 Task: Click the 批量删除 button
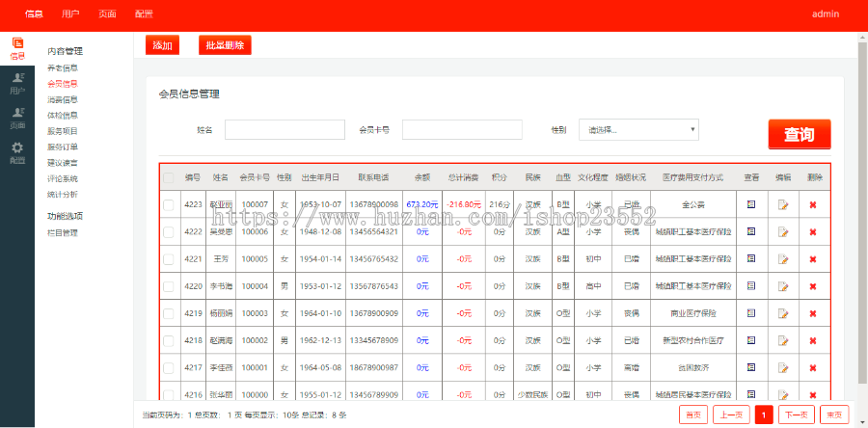tap(225, 45)
